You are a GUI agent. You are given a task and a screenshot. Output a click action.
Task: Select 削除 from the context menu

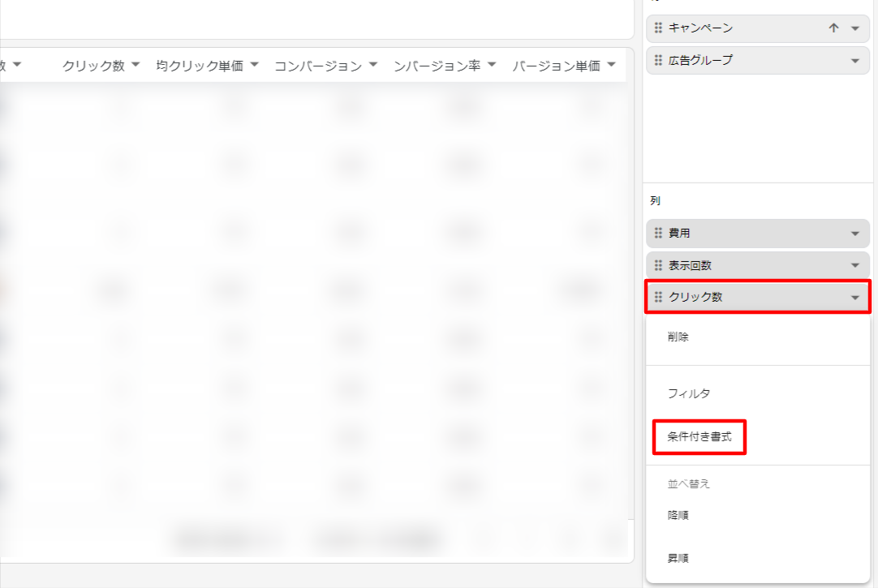click(678, 337)
